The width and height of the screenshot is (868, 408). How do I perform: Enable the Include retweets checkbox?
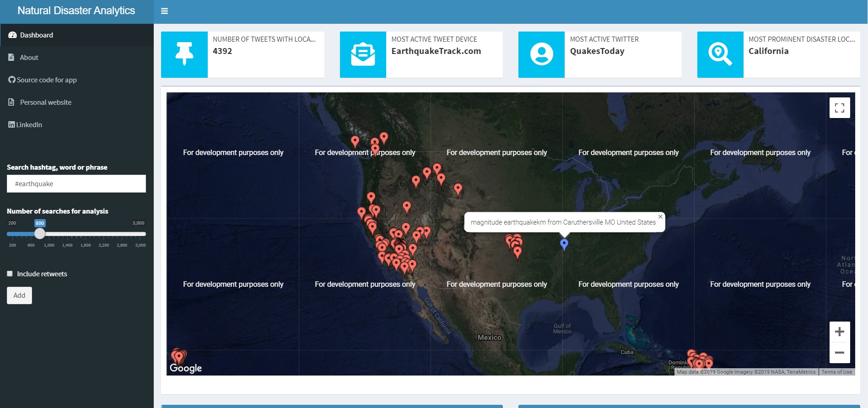tap(10, 274)
